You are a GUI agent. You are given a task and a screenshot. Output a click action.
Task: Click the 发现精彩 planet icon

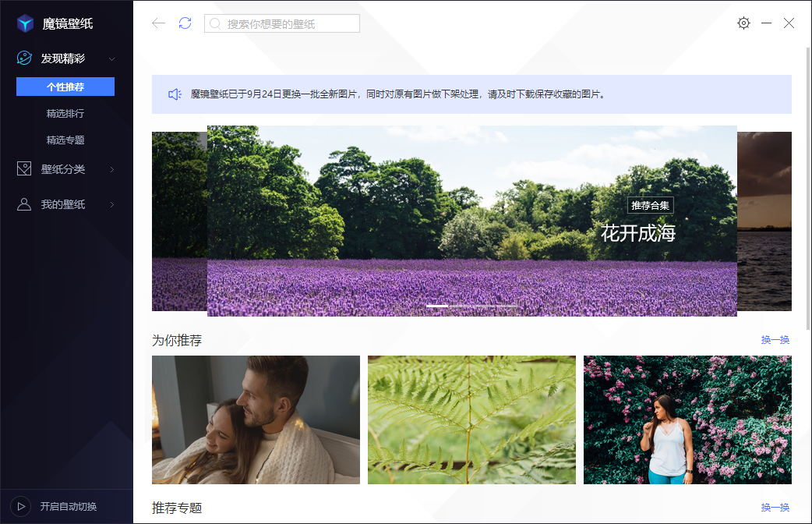[24, 58]
